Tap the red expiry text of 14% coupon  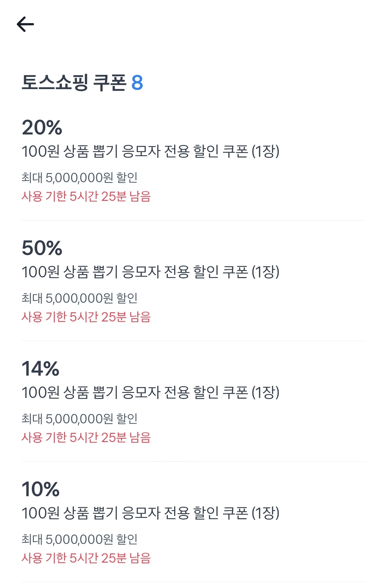[x=86, y=438]
